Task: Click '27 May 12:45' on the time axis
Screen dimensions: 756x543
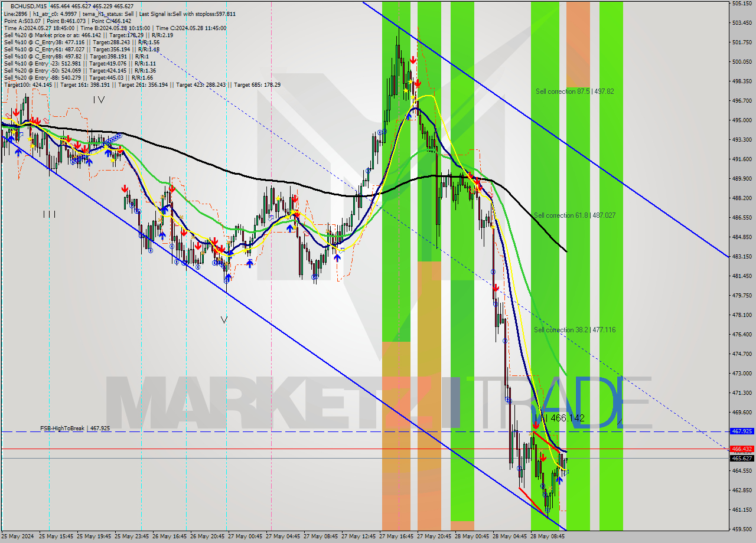Action: (359, 537)
